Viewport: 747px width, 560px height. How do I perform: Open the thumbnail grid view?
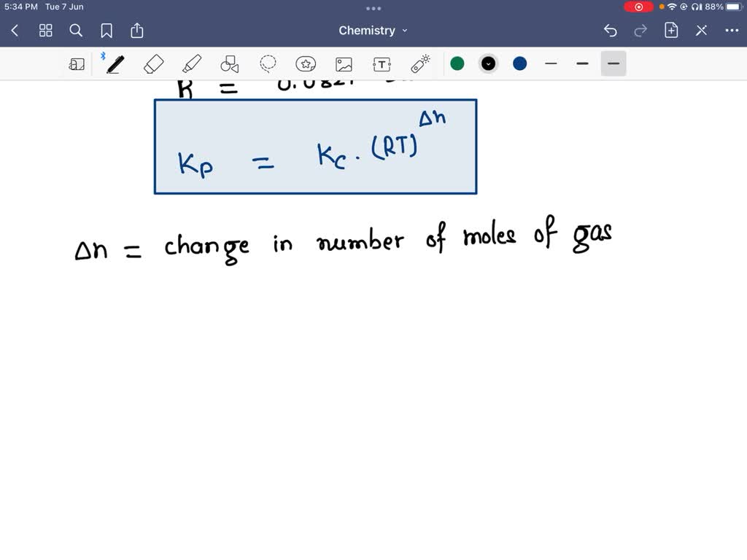[45, 30]
